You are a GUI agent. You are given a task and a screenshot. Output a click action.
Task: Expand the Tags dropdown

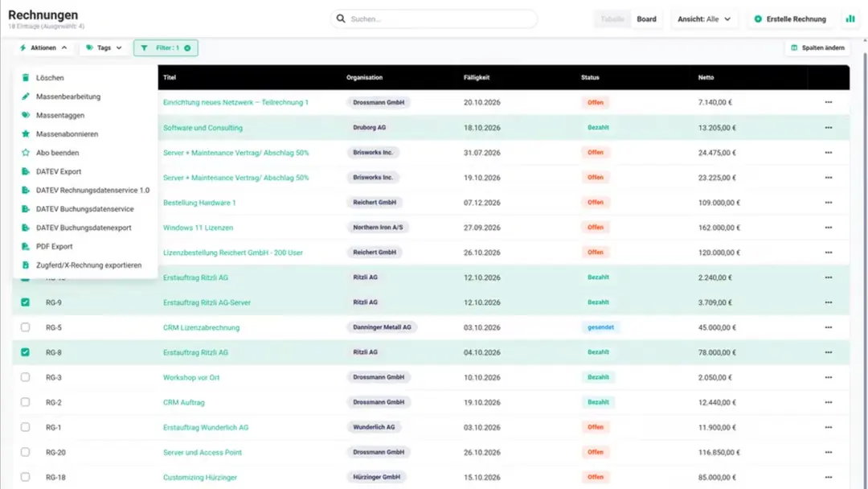click(104, 48)
